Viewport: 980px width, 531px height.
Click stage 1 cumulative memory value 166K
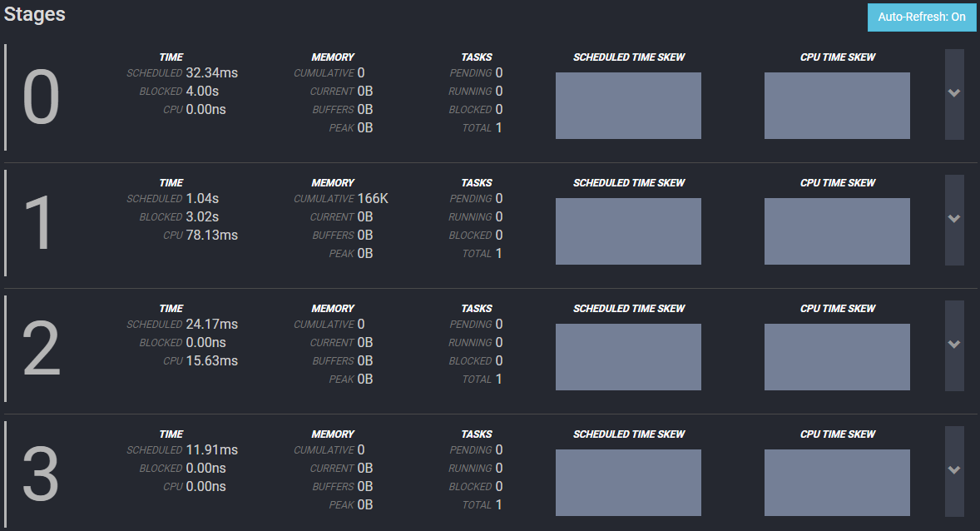pos(373,199)
